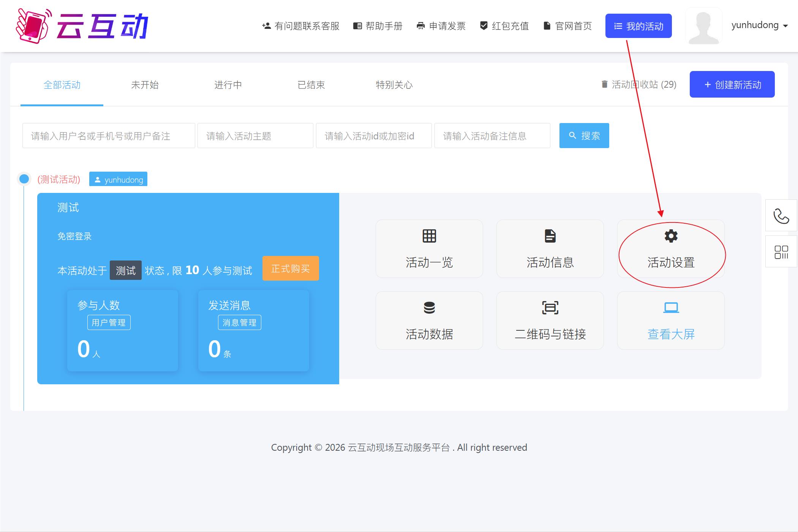Open the 活动数据 database icon

(429, 308)
